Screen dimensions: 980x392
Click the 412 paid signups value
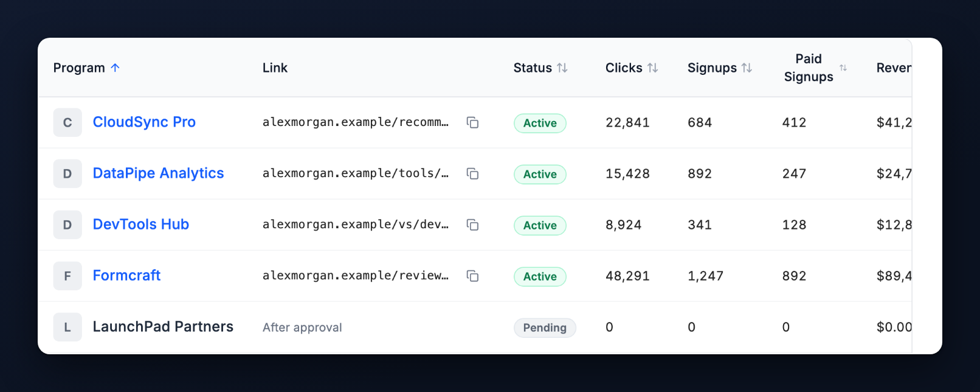click(794, 122)
